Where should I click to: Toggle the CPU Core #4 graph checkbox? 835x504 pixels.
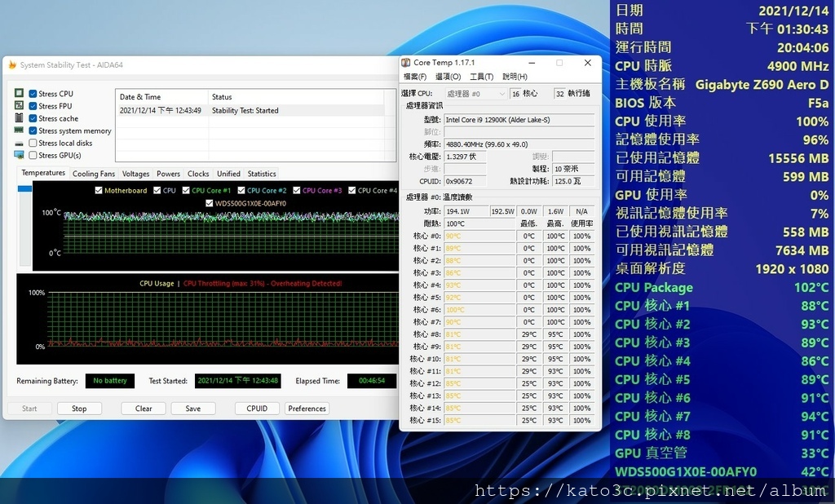click(x=352, y=190)
